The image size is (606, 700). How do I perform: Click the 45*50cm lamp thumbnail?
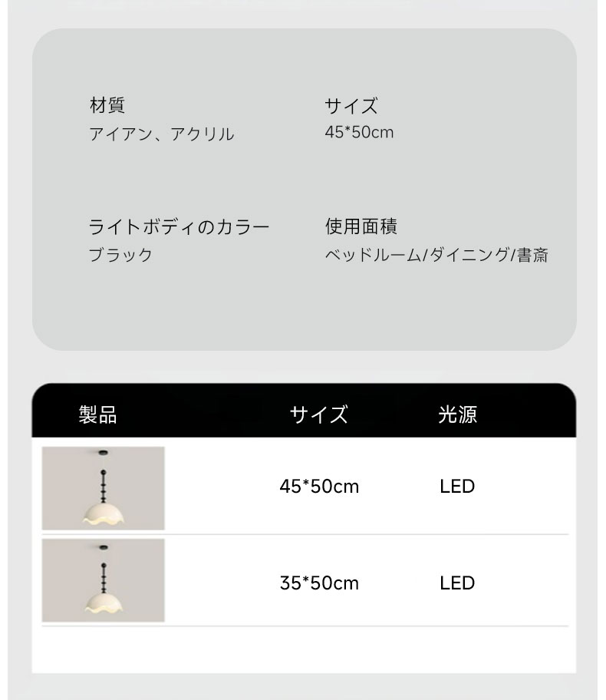(x=103, y=488)
